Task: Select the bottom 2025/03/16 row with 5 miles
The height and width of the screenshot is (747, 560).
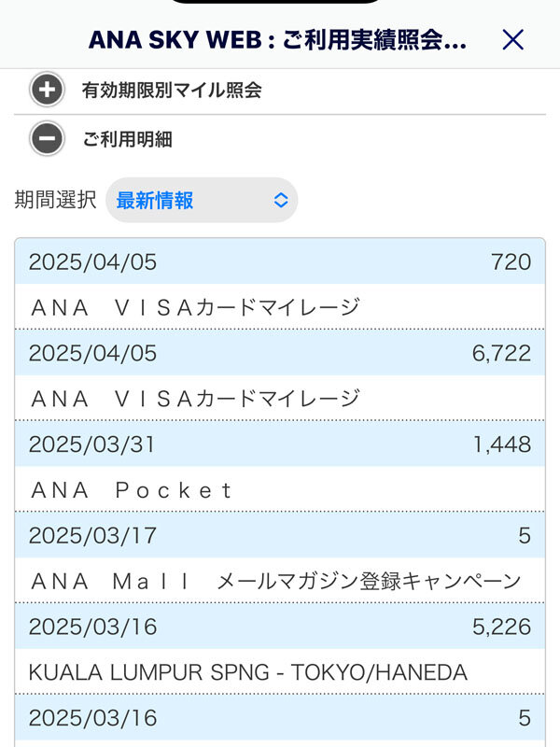Action: tap(280, 718)
